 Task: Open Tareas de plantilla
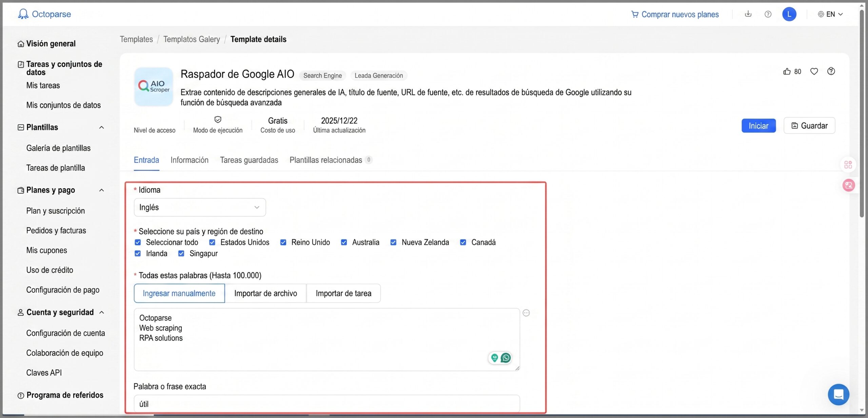56,168
